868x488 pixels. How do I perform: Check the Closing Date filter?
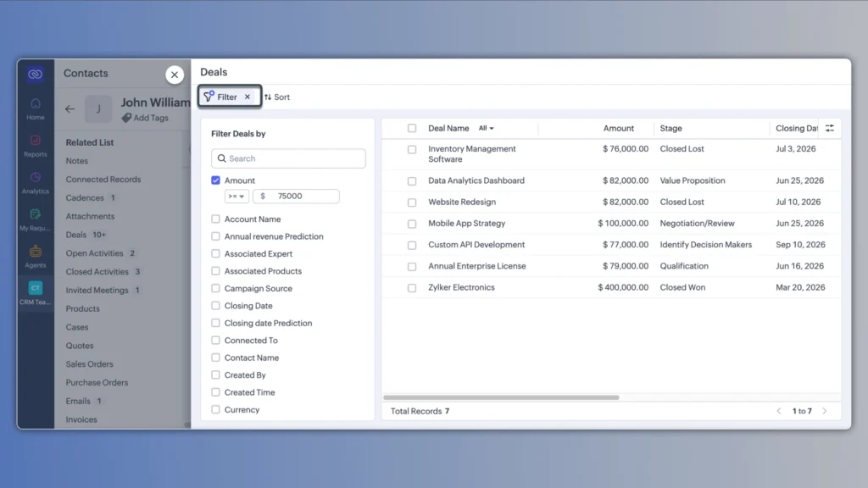pos(216,305)
